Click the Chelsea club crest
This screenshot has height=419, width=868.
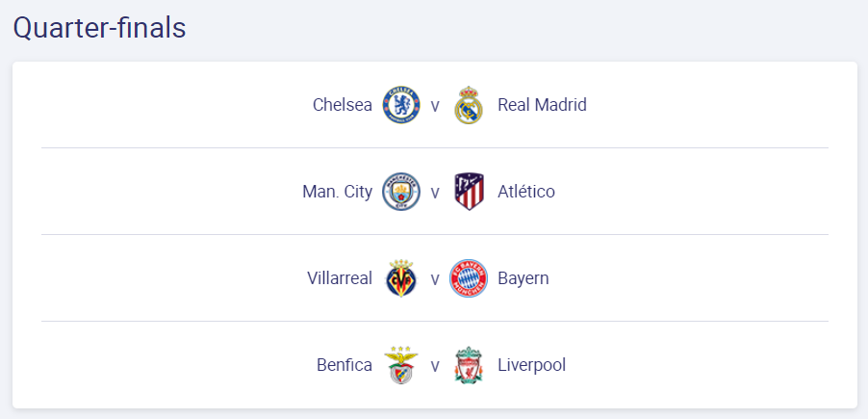(401, 105)
